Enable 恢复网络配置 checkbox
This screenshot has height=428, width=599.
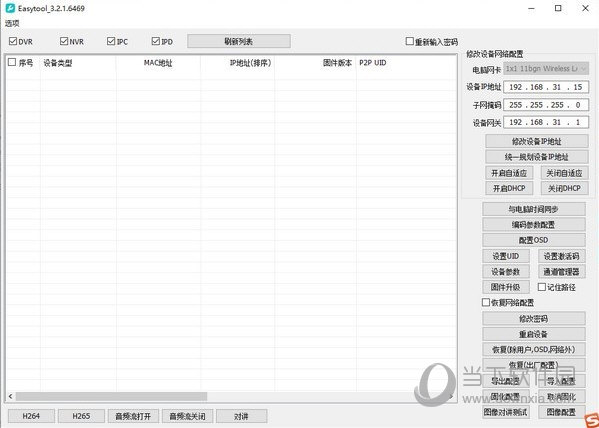486,302
